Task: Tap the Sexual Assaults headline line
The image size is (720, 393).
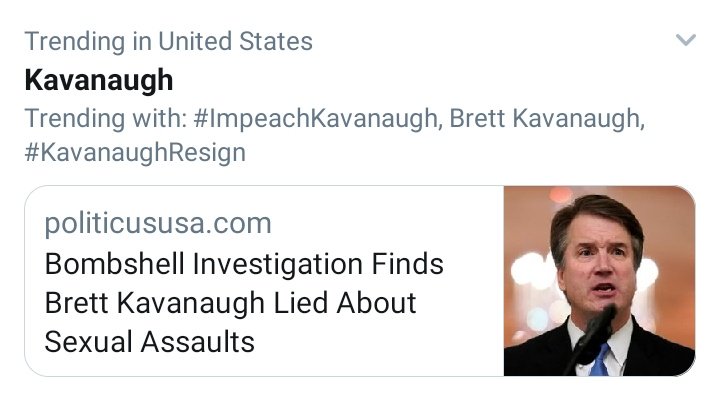Action: [149, 342]
